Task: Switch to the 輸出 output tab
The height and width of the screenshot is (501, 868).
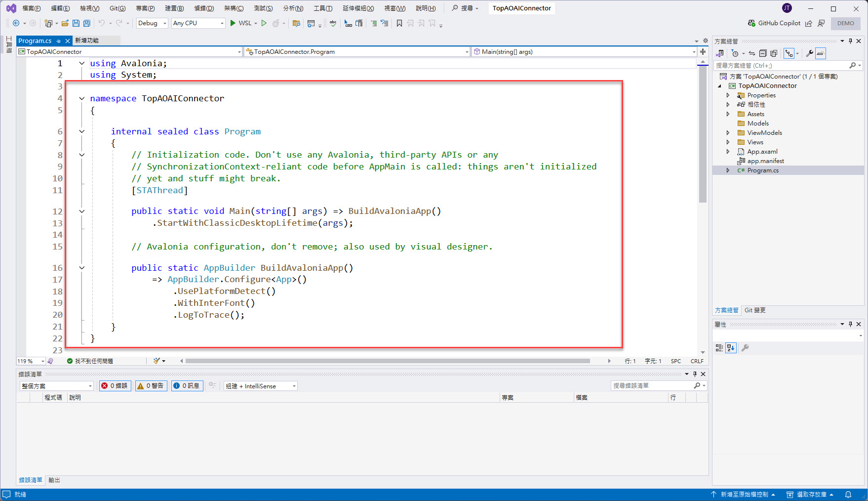Action: click(x=54, y=480)
